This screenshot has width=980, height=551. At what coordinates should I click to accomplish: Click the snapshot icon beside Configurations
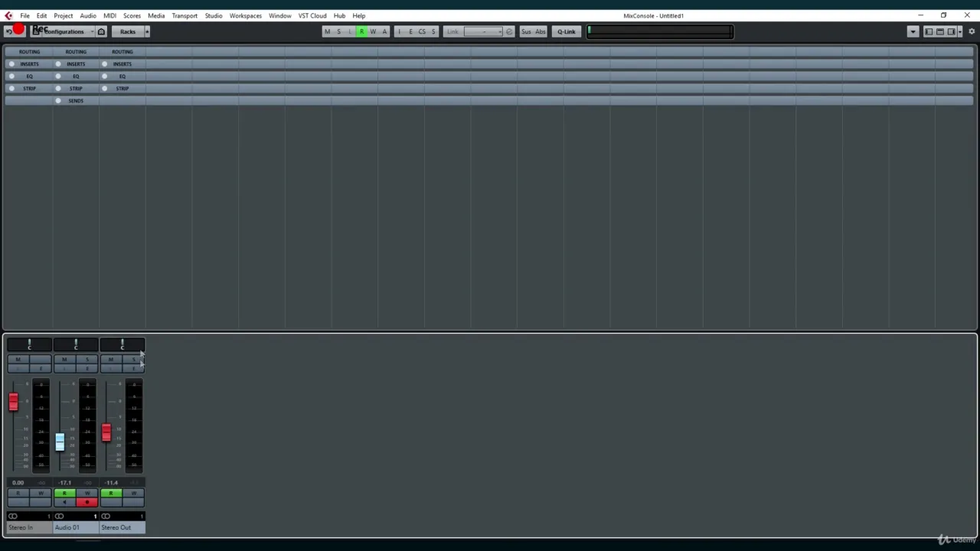click(x=101, y=31)
